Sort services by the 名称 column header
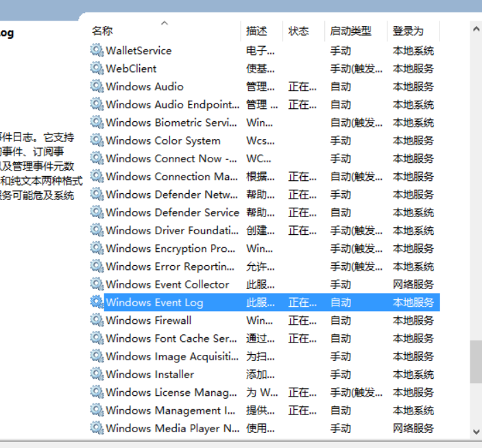Image resolution: width=482 pixels, height=448 pixels. (x=102, y=31)
